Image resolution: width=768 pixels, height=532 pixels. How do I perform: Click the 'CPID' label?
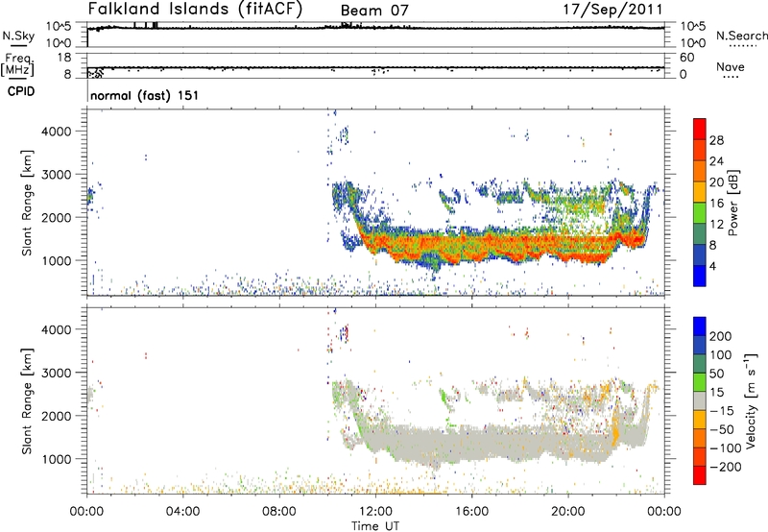pyautogui.click(x=21, y=91)
